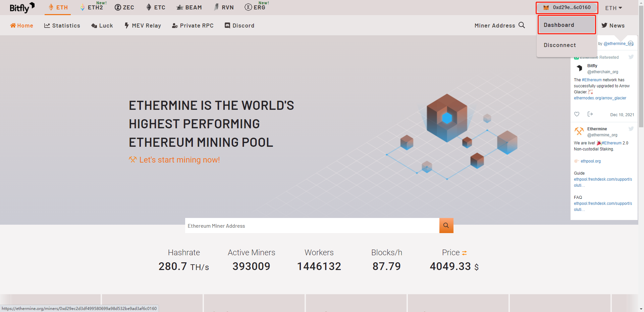Open the Guide freshdesk support link
This screenshot has height=312, width=644.
point(603,182)
